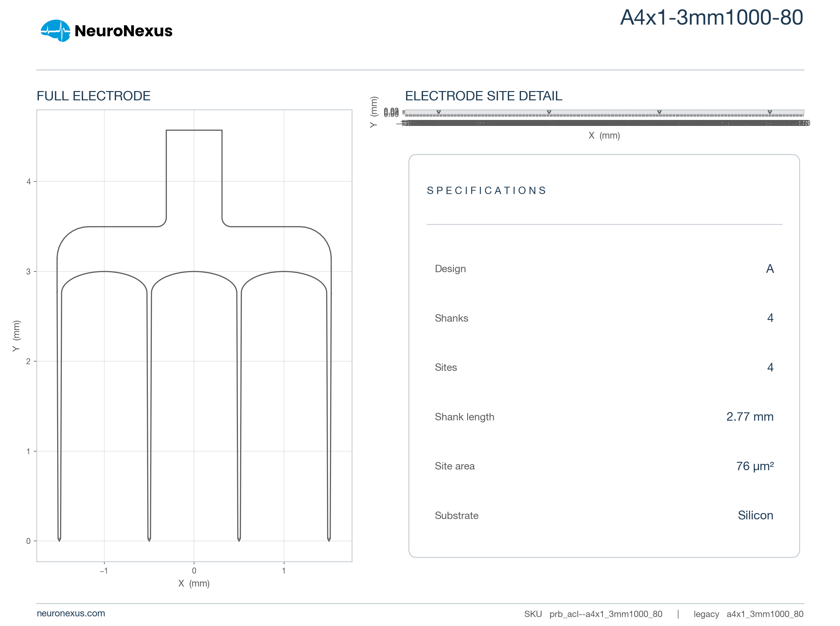This screenshot has height=626, width=840.
Task: Select the Silicon value
Action: (x=755, y=515)
